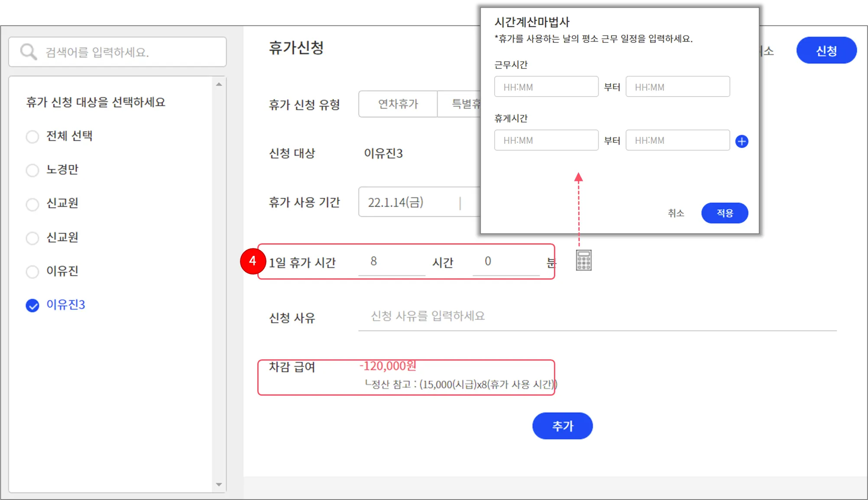Click the search magnifier icon
Viewport: 868px width, 500px height.
pyautogui.click(x=29, y=52)
